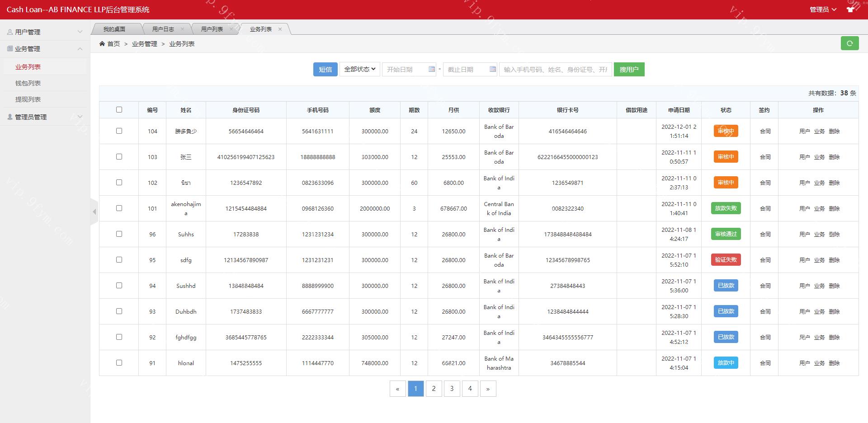This screenshot has height=423, width=868.
Task: Click the phone/name search input field
Action: [x=555, y=70]
